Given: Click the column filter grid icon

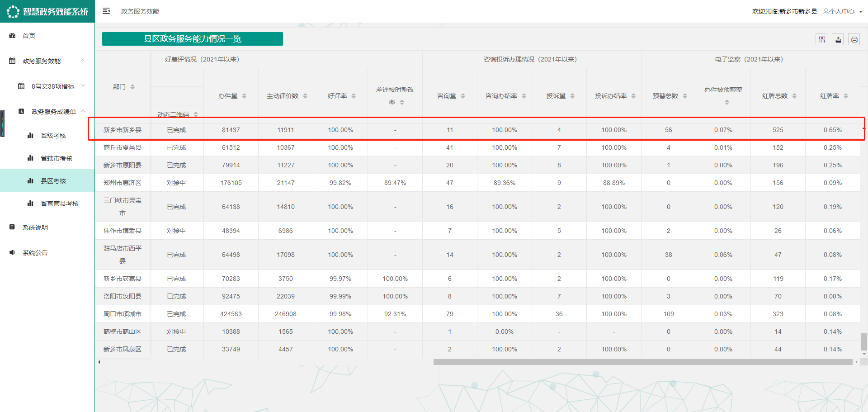Looking at the screenshot, I should click(822, 40).
